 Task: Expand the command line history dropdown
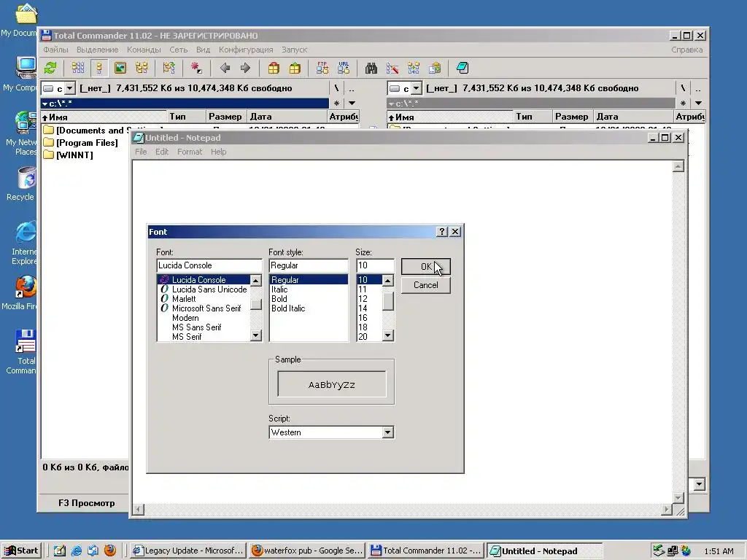(699, 484)
